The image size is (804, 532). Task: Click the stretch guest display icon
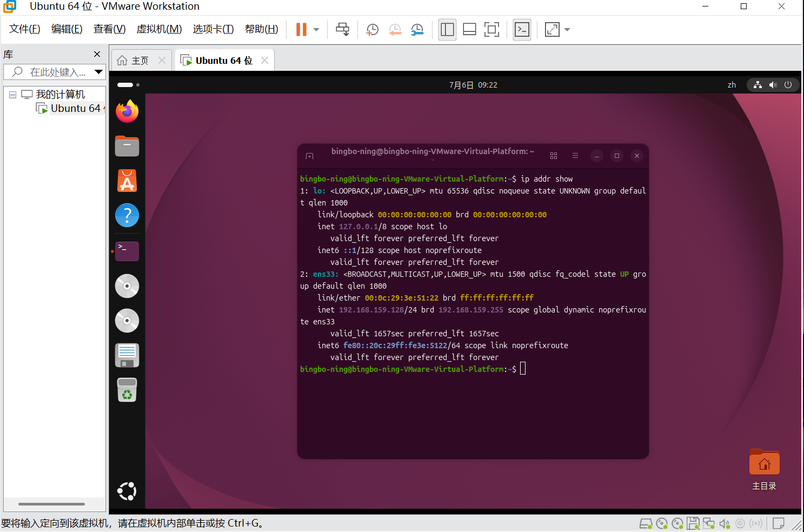pyautogui.click(x=552, y=29)
